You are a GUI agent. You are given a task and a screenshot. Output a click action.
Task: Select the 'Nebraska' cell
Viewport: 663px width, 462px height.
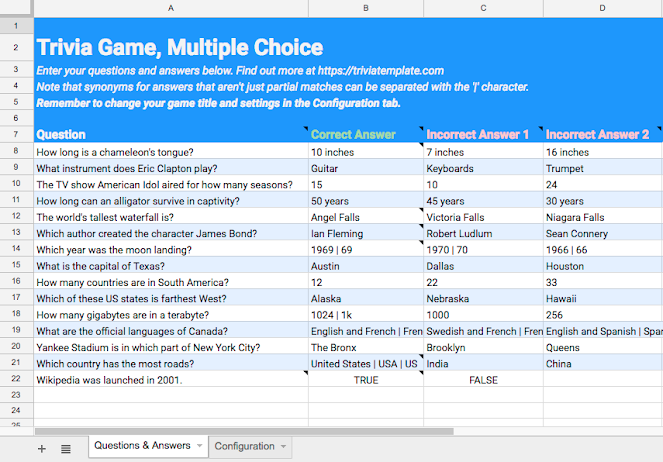[483, 298]
